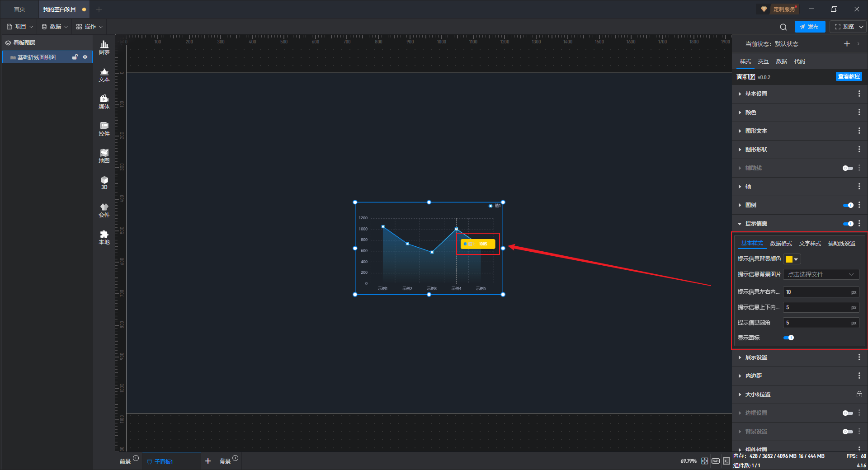Open the 地图 (map) component library
This screenshot has height=470, width=868.
click(x=104, y=156)
